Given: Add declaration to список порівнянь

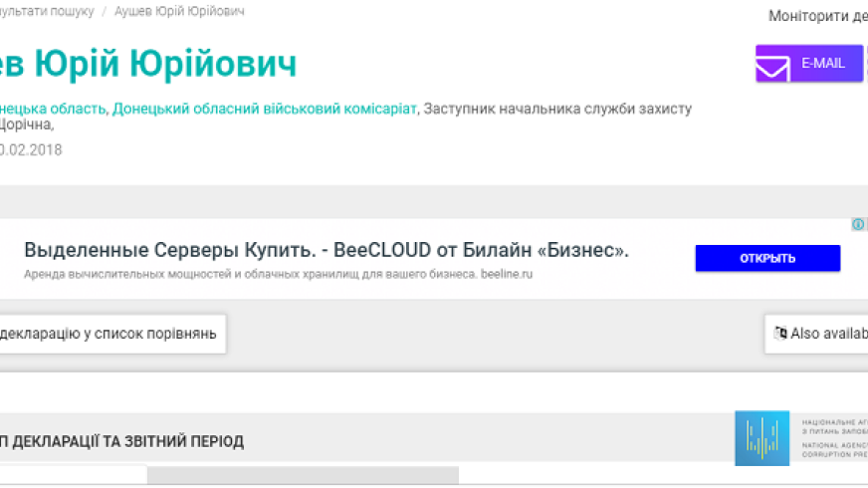Looking at the screenshot, I should (x=112, y=334).
